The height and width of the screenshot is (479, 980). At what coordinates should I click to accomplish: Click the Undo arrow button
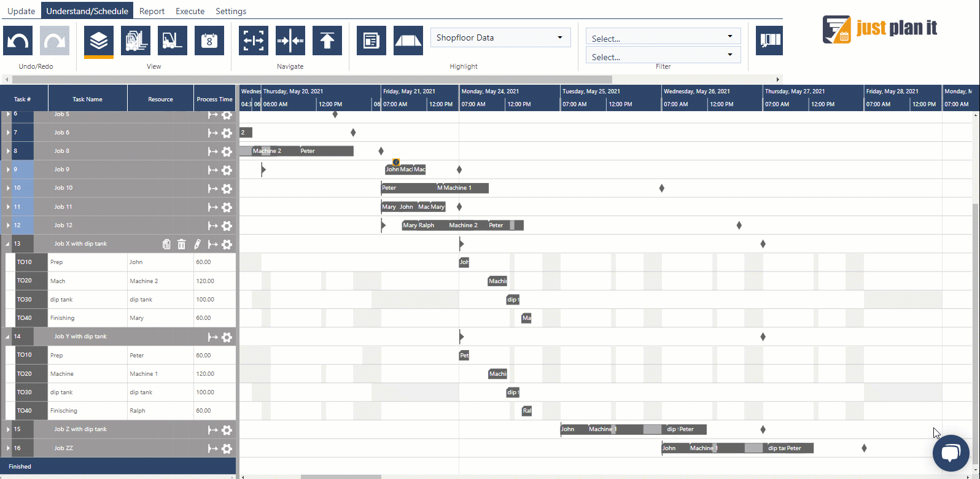coord(18,41)
